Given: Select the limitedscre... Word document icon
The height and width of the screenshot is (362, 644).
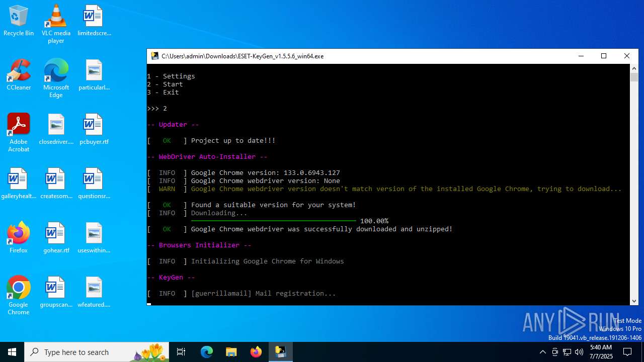Looking at the screenshot, I should click(94, 21).
